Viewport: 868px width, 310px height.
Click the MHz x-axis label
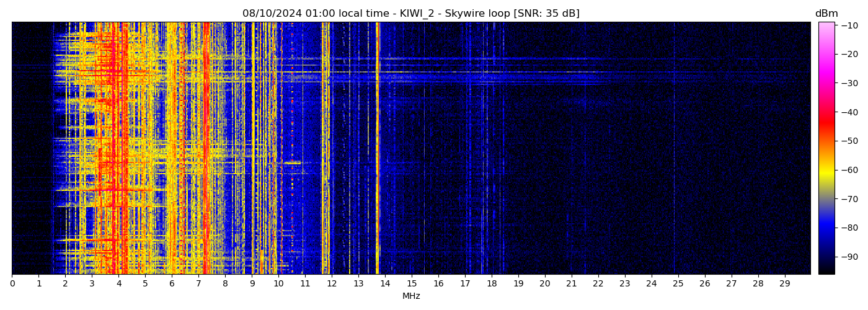tap(411, 296)
